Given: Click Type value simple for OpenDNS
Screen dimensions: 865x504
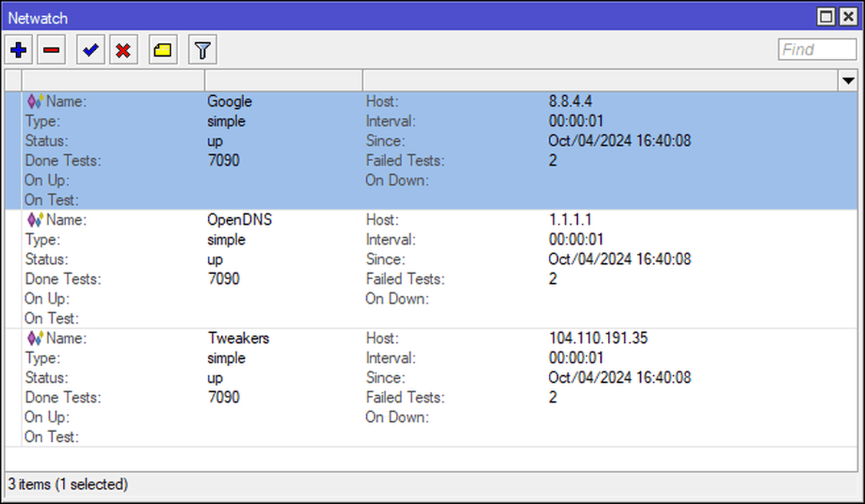Looking at the screenshot, I should click(226, 240).
